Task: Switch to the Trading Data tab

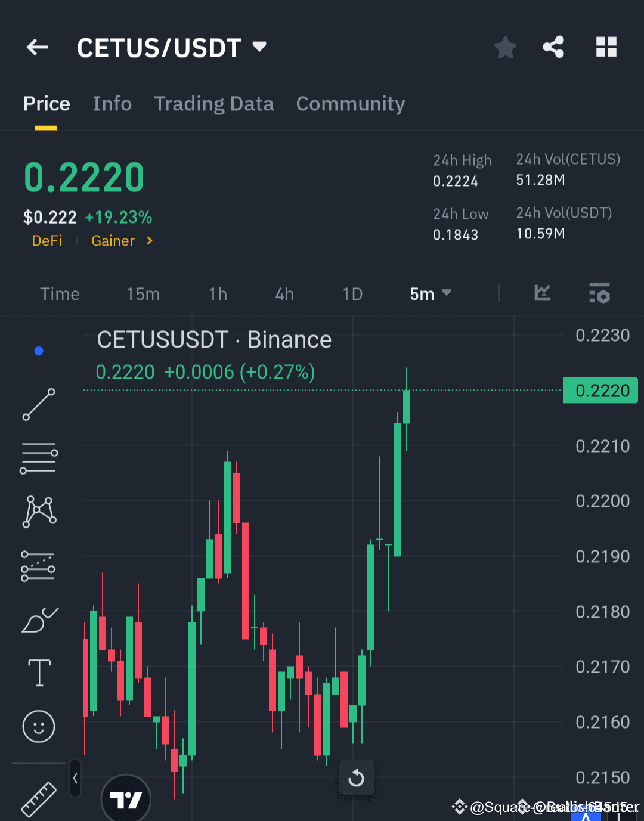Action: coord(213,104)
